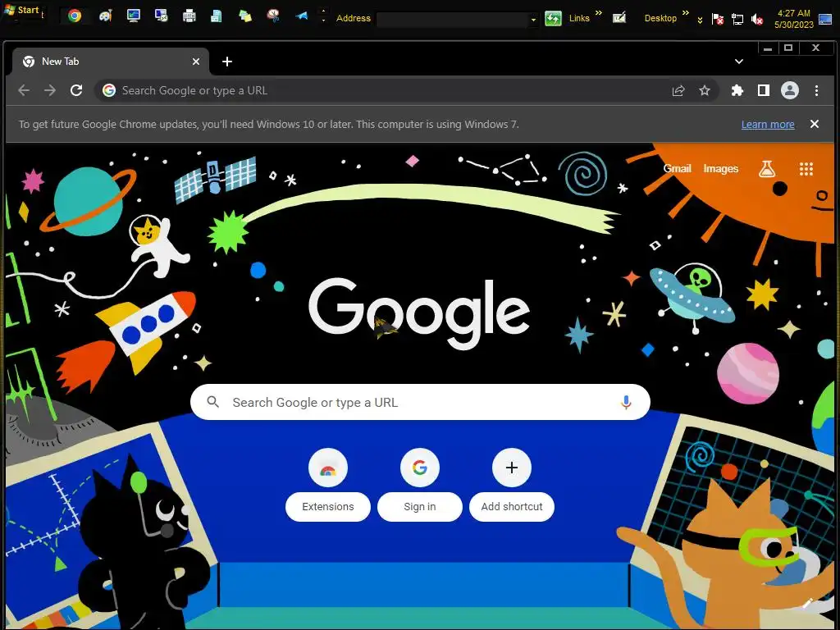The image size is (840, 630).
Task: Open the tab search dropdown chevron
Action: click(739, 62)
